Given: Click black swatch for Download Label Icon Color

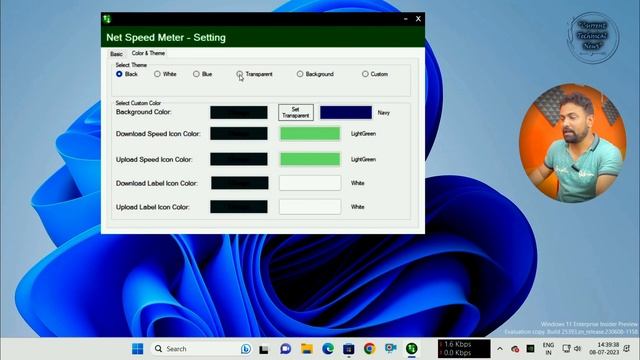Looking at the screenshot, I should tap(240, 183).
